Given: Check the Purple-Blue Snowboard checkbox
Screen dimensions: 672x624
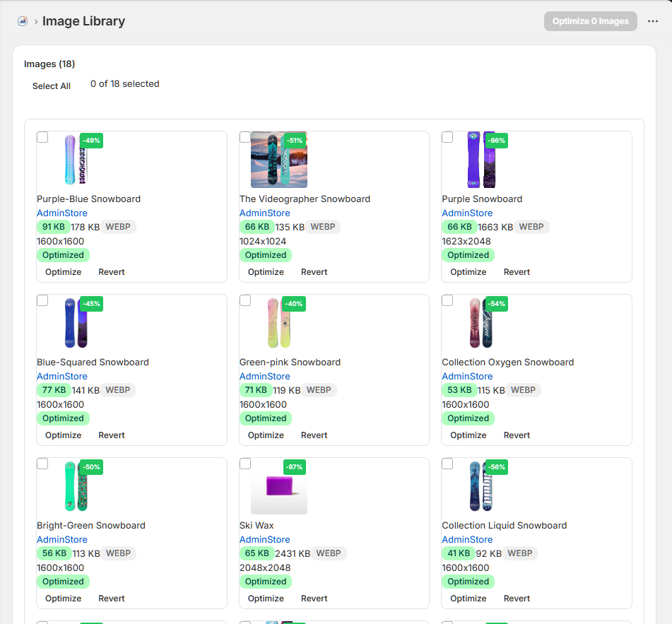Looking at the screenshot, I should pyautogui.click(x=42, y=137).
